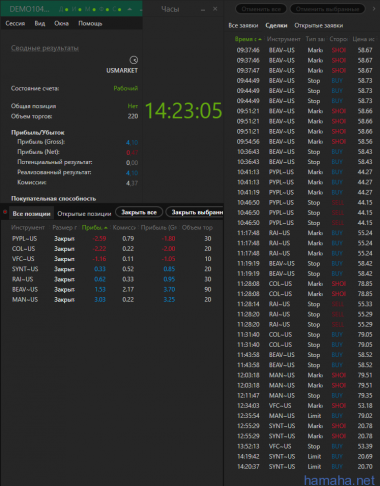
Task: Sort positions by the Инструмент column
Action: pyautogui.click(x=28, y=228)
